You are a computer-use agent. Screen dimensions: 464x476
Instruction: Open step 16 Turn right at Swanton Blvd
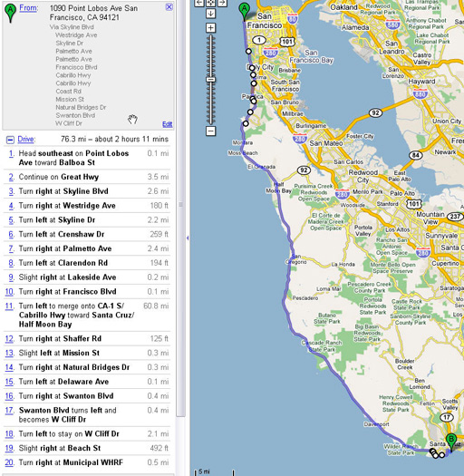(x=87, y=396)
